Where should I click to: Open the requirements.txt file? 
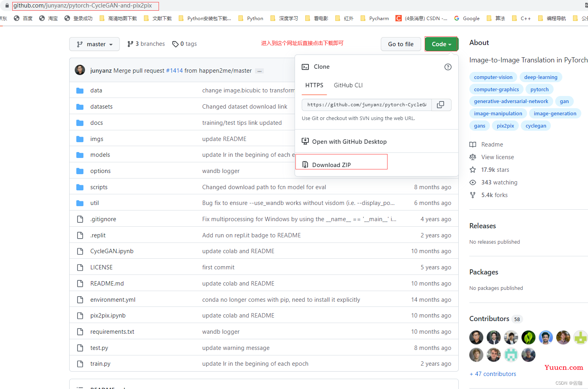(112, 332)
